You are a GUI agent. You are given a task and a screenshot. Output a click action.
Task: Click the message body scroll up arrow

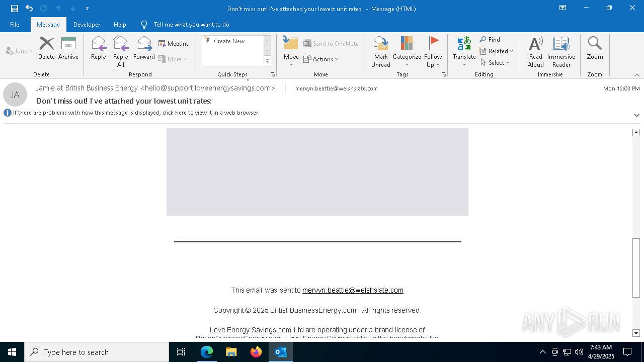(x=636, y=132)
